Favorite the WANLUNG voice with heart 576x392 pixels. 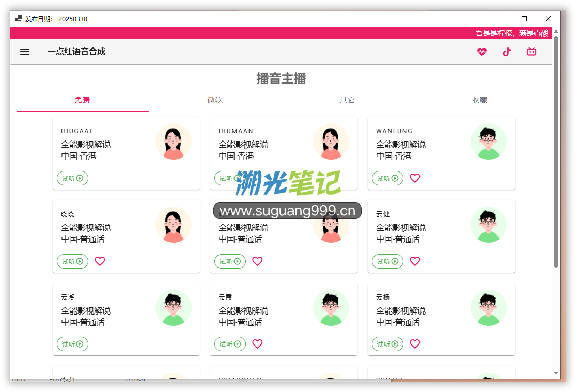(x=415, y=178)
